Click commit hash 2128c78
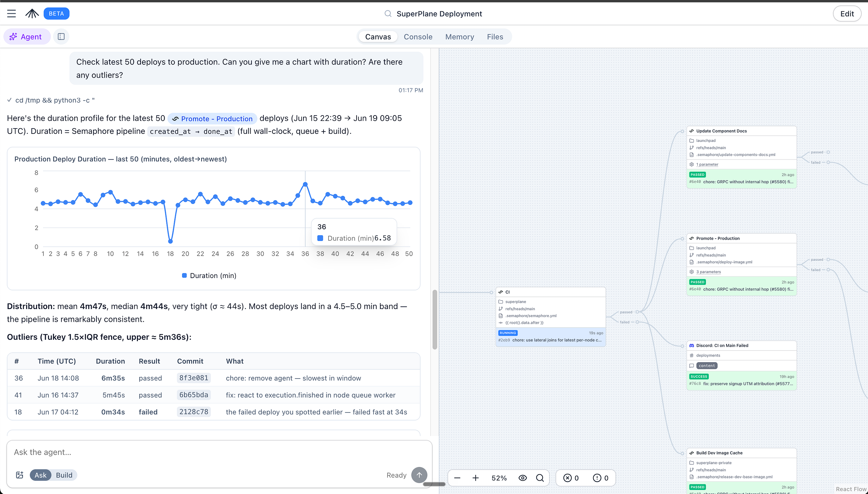The height and width of the screenshot is (494, 868). coord(194,412)
